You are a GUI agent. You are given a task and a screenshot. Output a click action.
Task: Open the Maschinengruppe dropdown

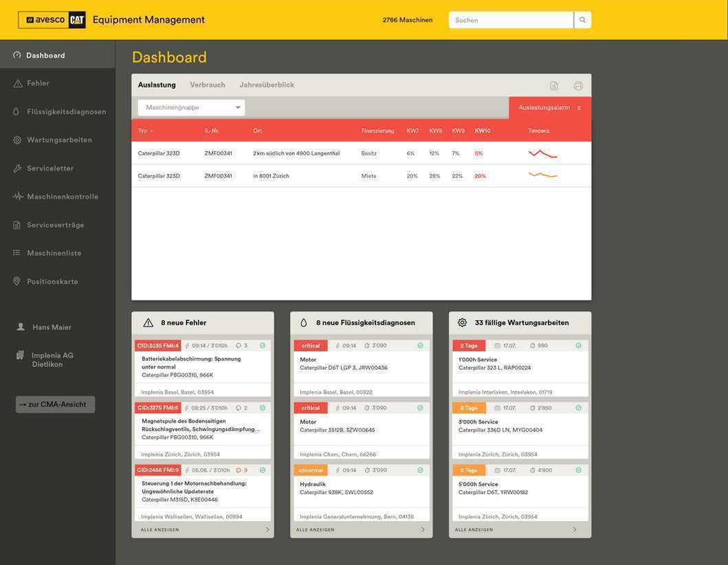click(x=191, y=107)
